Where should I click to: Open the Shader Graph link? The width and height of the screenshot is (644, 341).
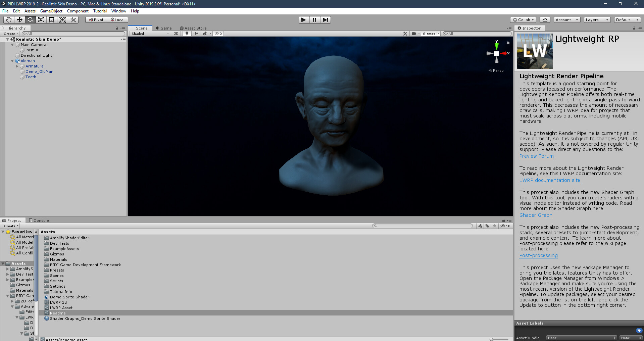point(536,215)
